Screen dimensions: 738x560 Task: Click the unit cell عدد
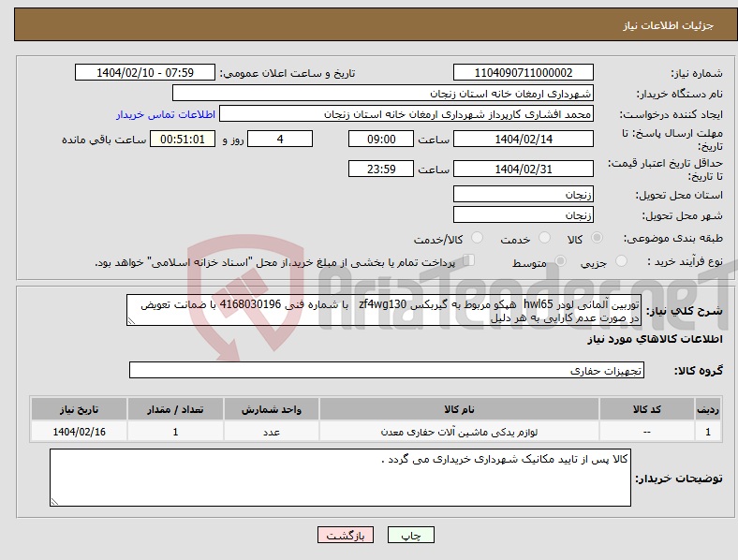[x=272, y=432]
